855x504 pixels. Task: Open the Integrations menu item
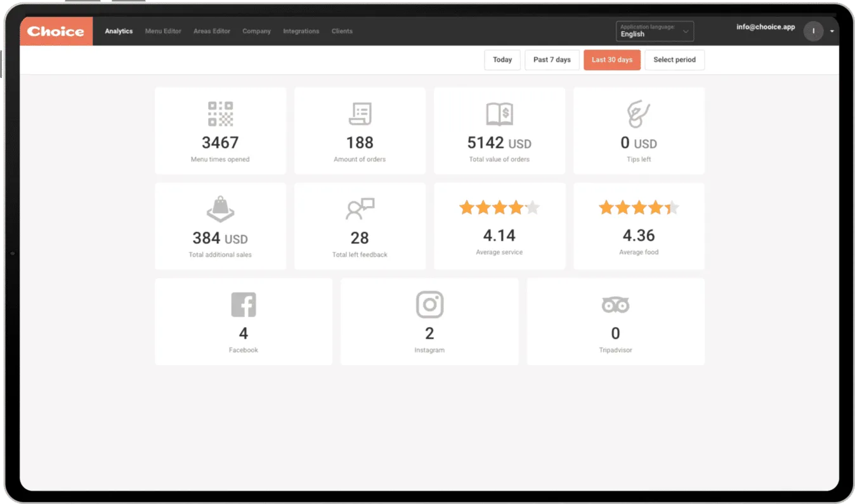[301, 31]
